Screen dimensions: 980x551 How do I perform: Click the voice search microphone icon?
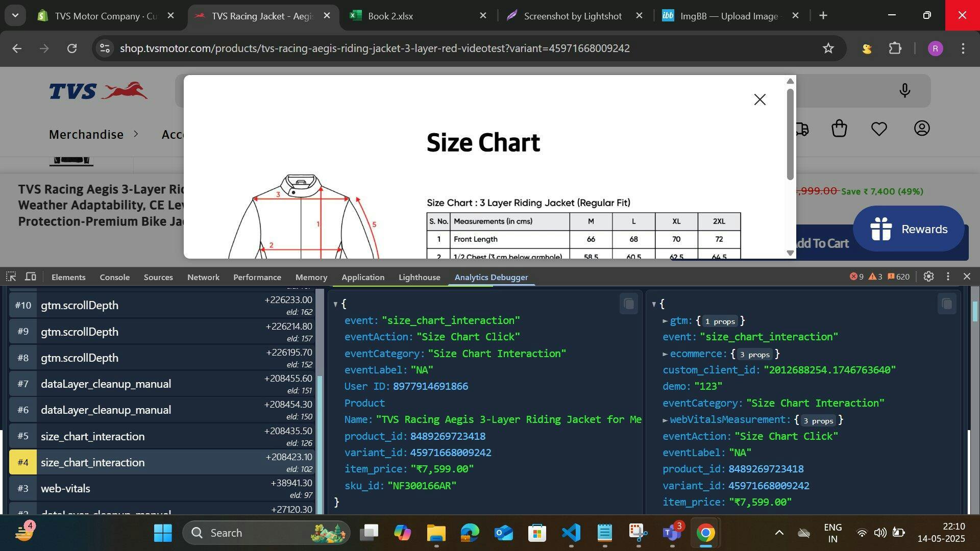point(904,90)
